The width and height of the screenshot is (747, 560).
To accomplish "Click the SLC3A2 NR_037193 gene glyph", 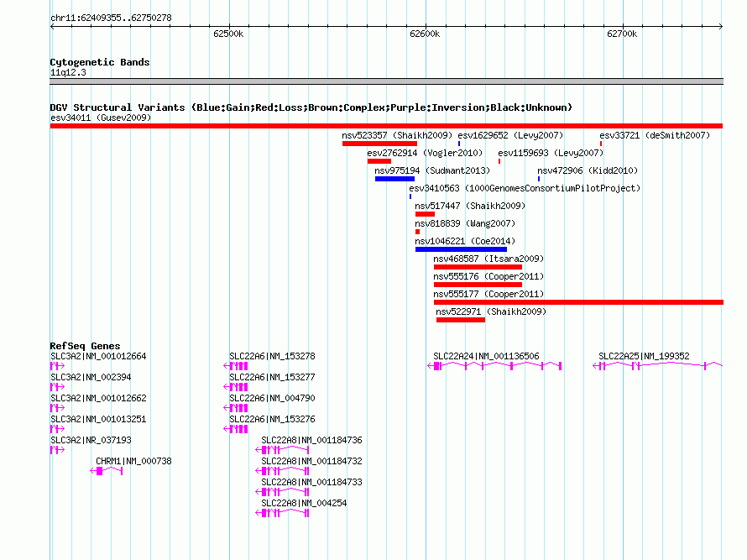I will [x=57, y=450].
